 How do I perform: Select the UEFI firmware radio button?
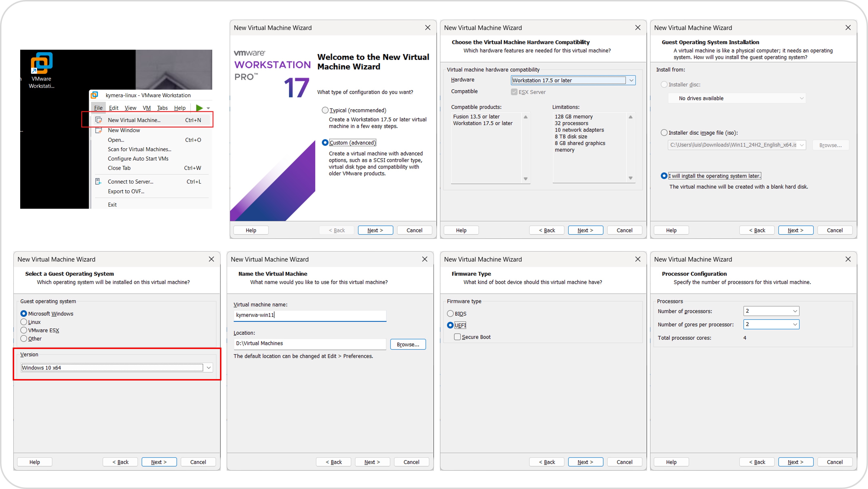(450, 325)
